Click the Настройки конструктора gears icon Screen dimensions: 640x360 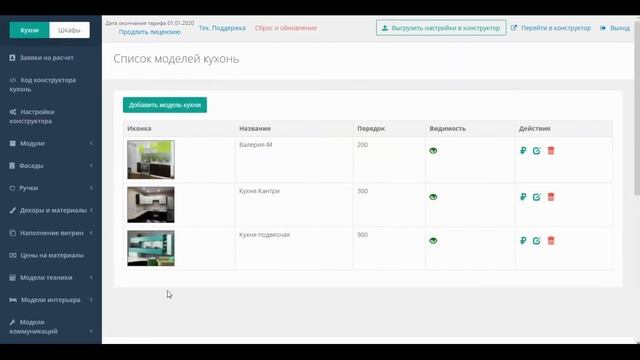pyautogui.click(x=13, y=112)
